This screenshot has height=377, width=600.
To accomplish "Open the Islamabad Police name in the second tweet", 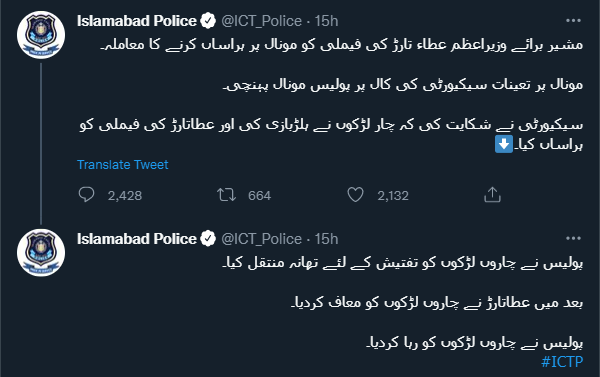I will click(x=137, y=238).
